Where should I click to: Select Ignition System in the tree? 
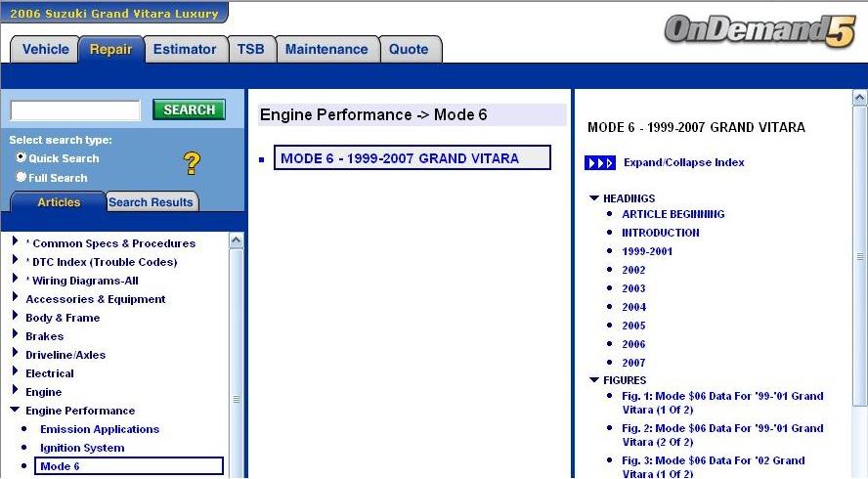click(82, 448)
